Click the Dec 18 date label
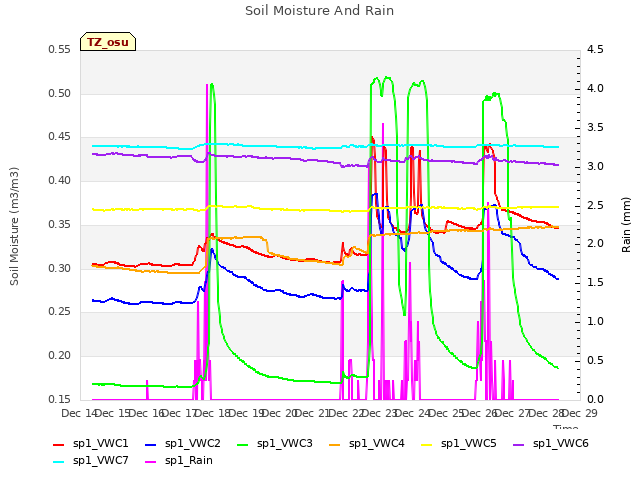 click(x=213, y=413)
